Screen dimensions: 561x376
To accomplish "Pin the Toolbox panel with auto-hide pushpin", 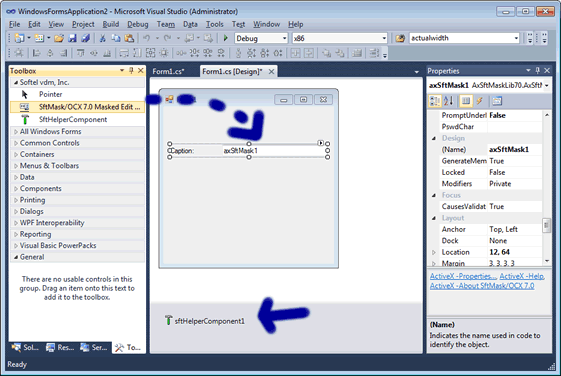I will point(131,70).
